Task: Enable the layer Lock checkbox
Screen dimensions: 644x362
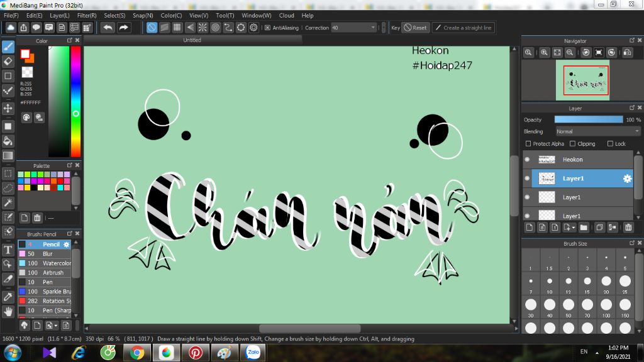Action: (x=610, y=144)
